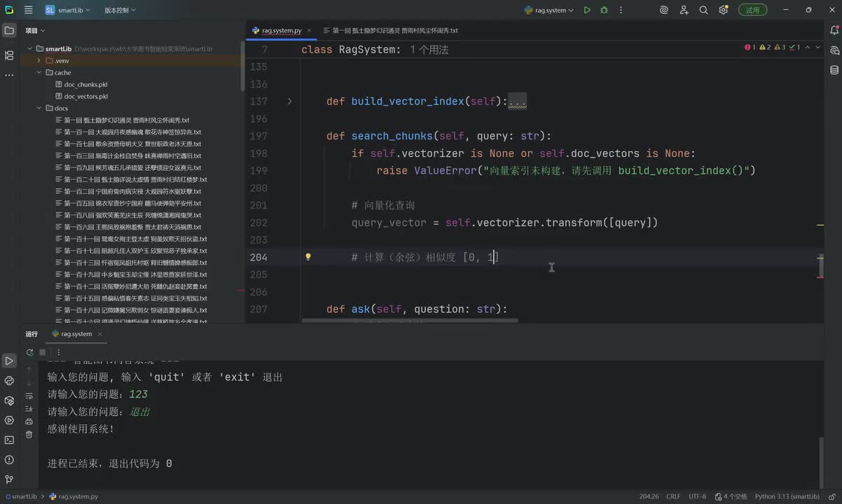The image size is (842, 504).
Task: Open the 版本控制 menu
Action: click(120, 10)
